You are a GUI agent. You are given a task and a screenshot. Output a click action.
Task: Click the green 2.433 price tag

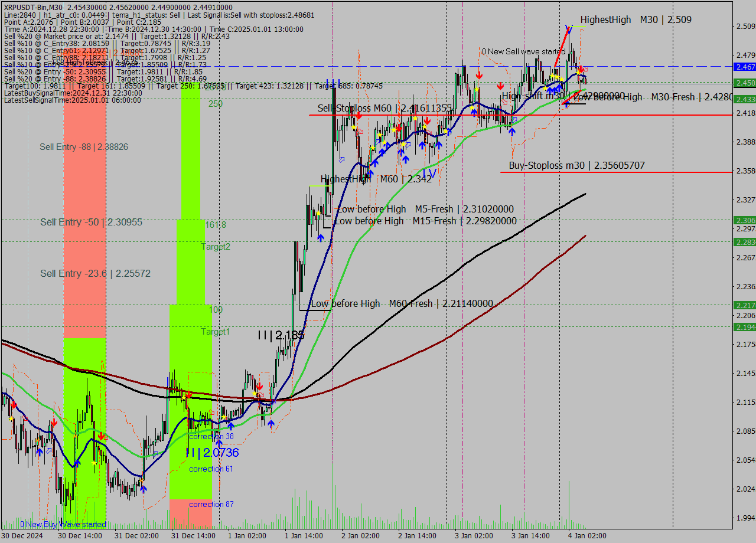pyautogui.click(x=744, y=99)
